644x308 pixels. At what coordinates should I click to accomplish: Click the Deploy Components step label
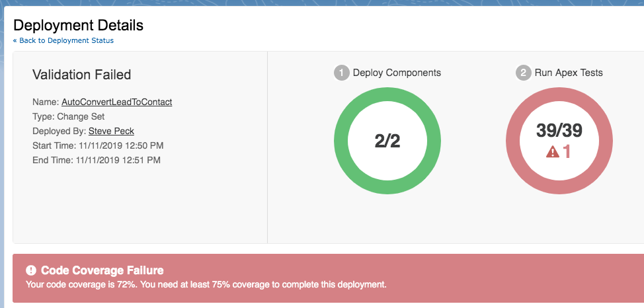397,73
